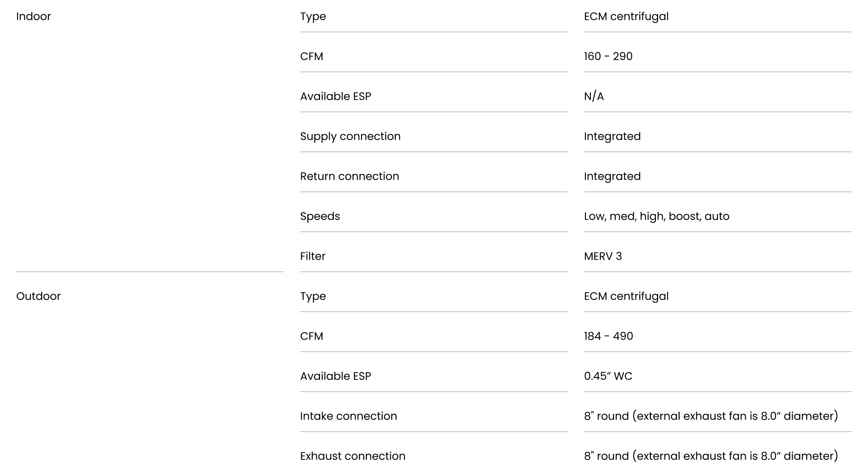
Task: Click the Integrated value for Supply connection
Action: tap(612, 137)
